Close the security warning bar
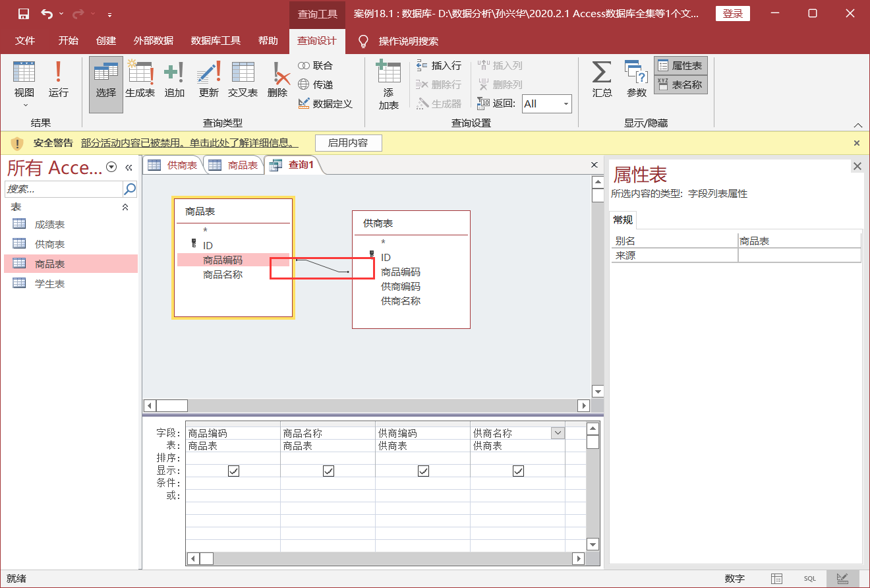This screenshot has width=870, height=588. tap(857, 143)
